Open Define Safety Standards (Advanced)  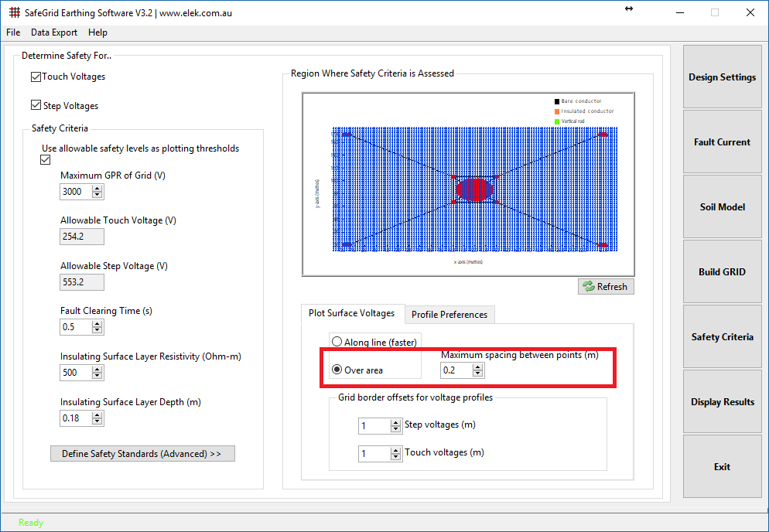click(142, 453)
